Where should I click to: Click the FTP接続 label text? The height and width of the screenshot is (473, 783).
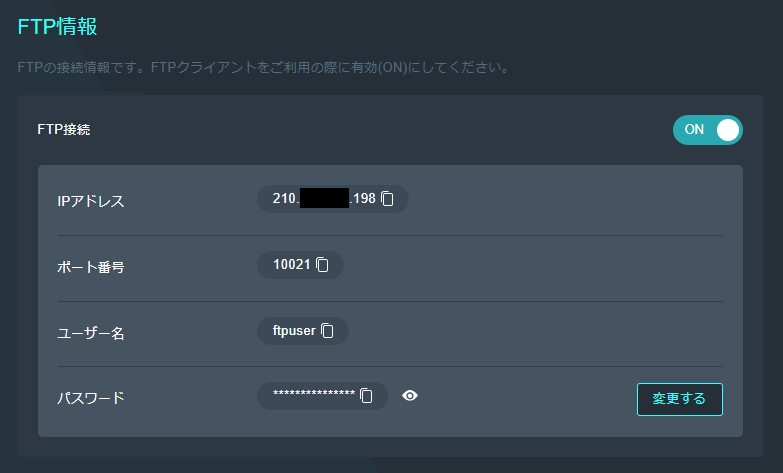(63, 129)
